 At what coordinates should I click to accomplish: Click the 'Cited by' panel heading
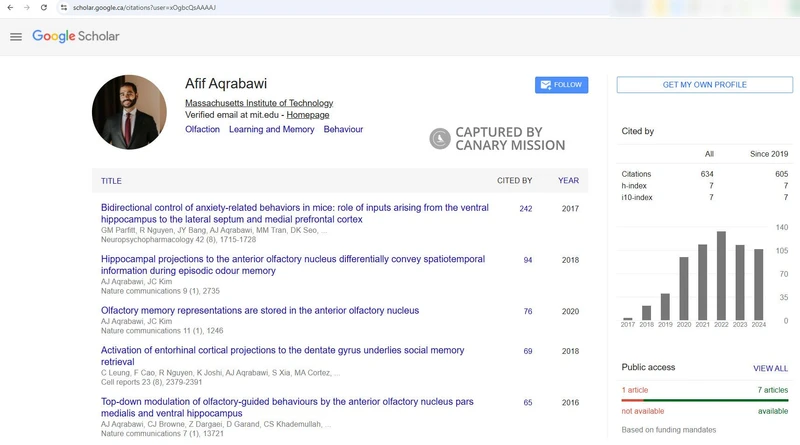pyautogui.click(x=637, y=131)
